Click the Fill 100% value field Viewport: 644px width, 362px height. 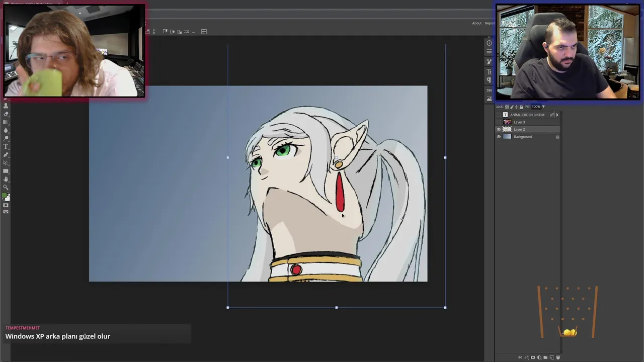536,107
